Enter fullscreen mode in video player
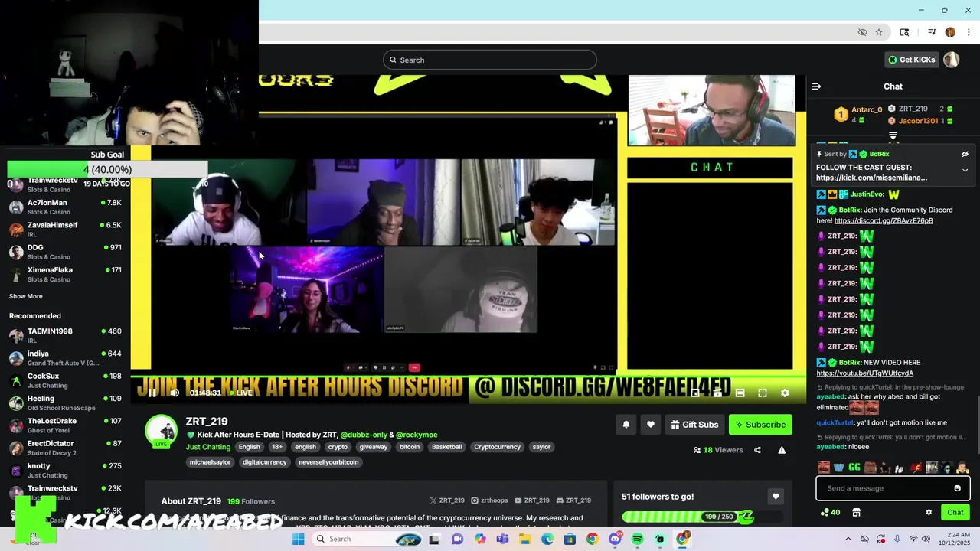 coord(763,393)
